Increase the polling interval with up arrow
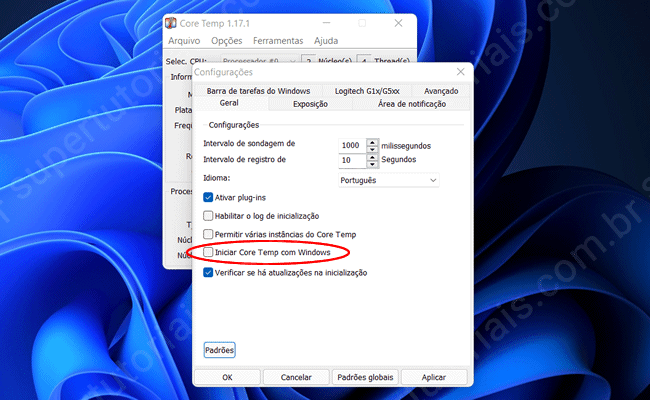The image size is (650, 400). pos(373,141)
